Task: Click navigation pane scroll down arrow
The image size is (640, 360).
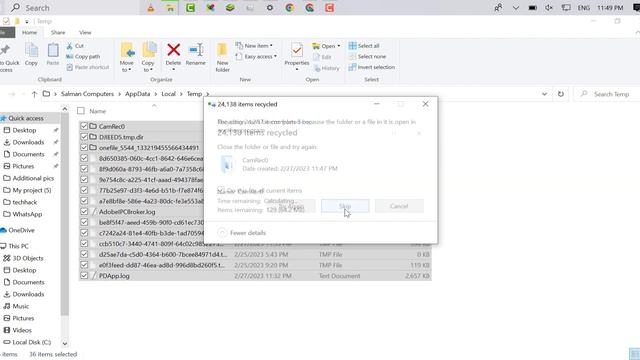Action: [x=64, y=343]
